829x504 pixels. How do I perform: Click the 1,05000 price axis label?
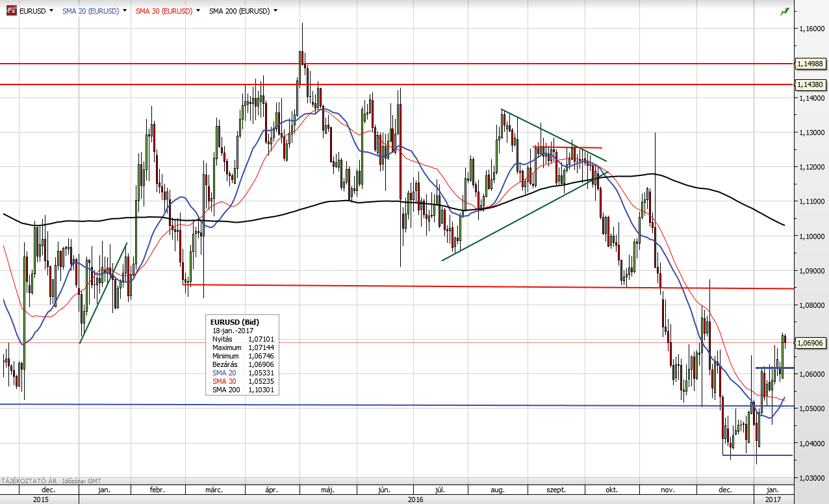coord(813,409)
